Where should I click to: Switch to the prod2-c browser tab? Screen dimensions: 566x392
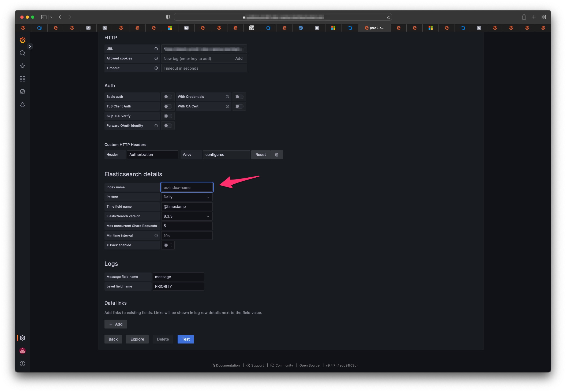(374, 28)
